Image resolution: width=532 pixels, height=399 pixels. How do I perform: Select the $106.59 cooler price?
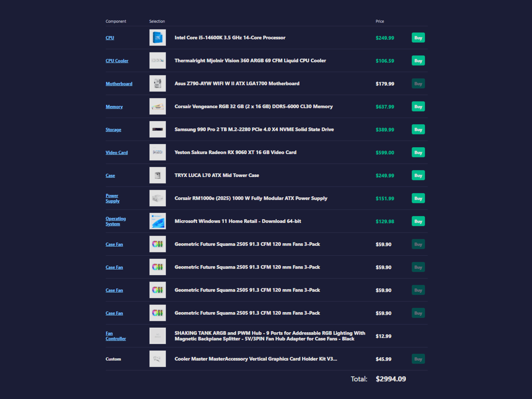point(385,61)
